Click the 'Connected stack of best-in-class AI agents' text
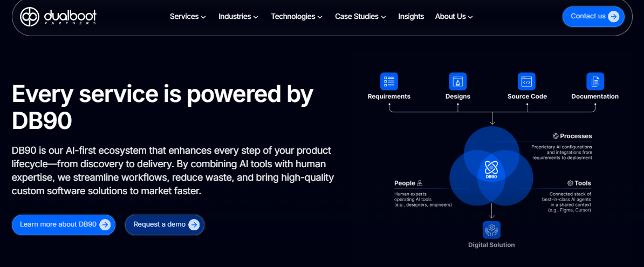This screenshot has width=644, height=267. (566, 202)
